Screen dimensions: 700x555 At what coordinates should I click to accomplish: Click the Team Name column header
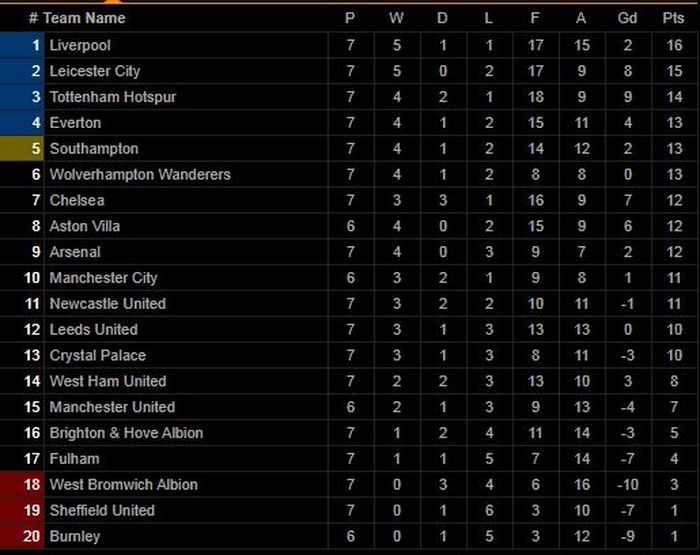84,18
